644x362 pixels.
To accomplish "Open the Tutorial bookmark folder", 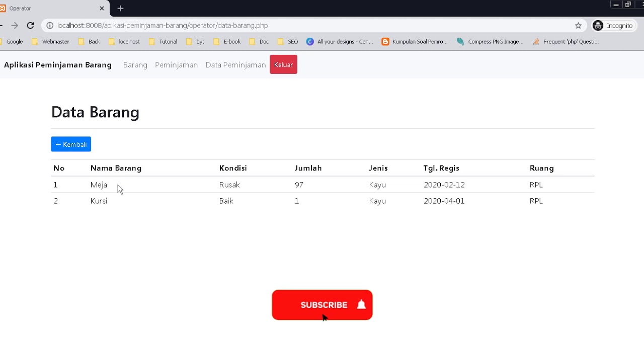I will (x=163, y=42).
